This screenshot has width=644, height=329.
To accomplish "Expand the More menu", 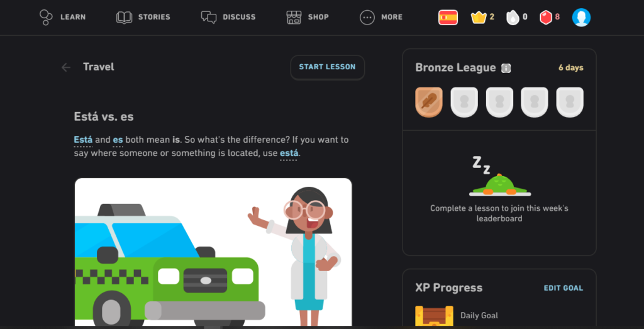I will pos(380,17).
